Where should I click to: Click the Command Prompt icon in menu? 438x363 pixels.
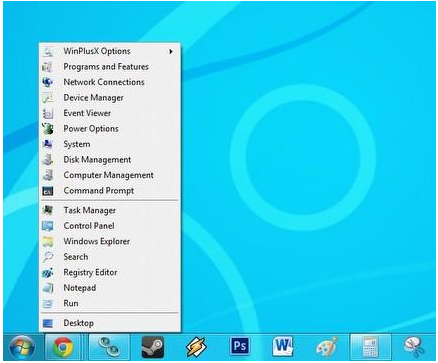click(x=48, y=191)
